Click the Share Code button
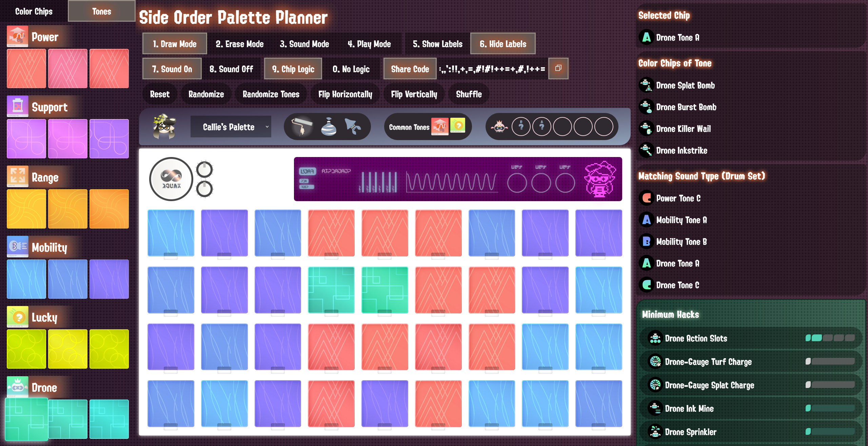Viewport: 868px width, 446px height. coord(410,69)
